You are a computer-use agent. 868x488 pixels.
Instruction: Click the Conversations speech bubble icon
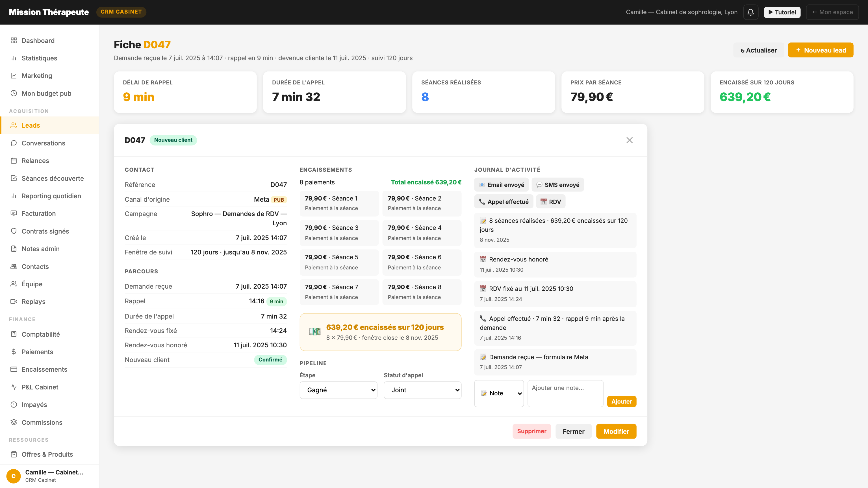(x=14, y=143)
